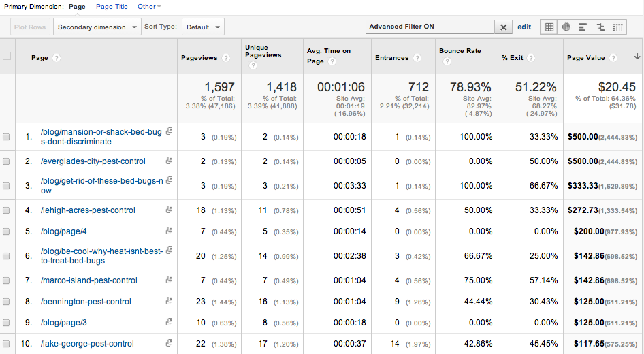Clear the advanced filter with X

(x=503, y=27)
